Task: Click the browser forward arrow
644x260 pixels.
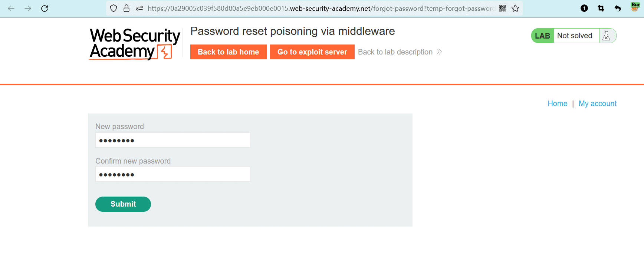Action: 28,9
